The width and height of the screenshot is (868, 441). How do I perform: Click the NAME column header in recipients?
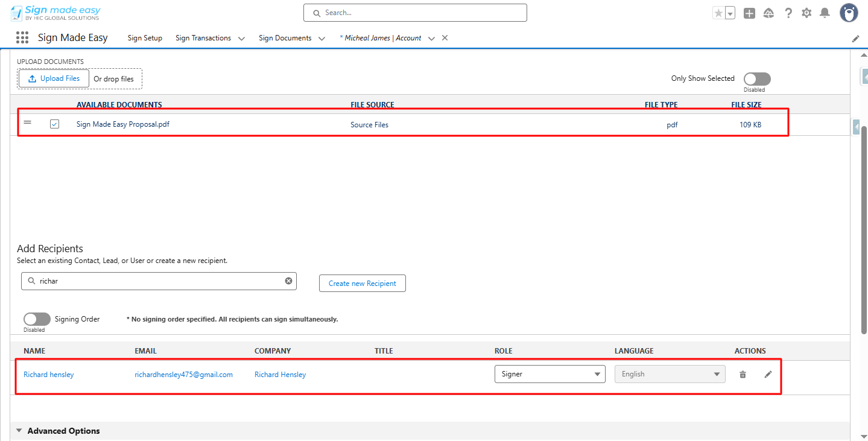click(34, 351)
